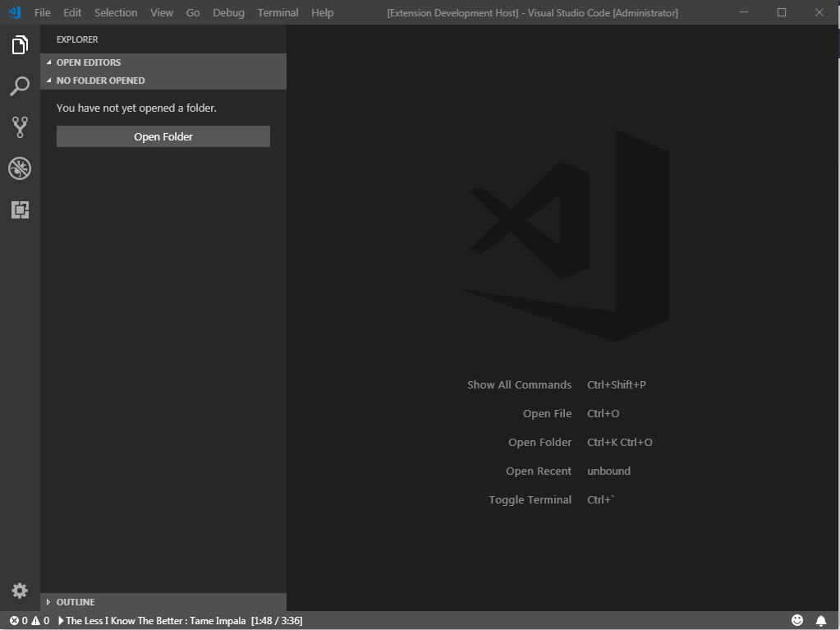Open the Help menu
This screenshot has width=840, height=630.
click(323, 12)
